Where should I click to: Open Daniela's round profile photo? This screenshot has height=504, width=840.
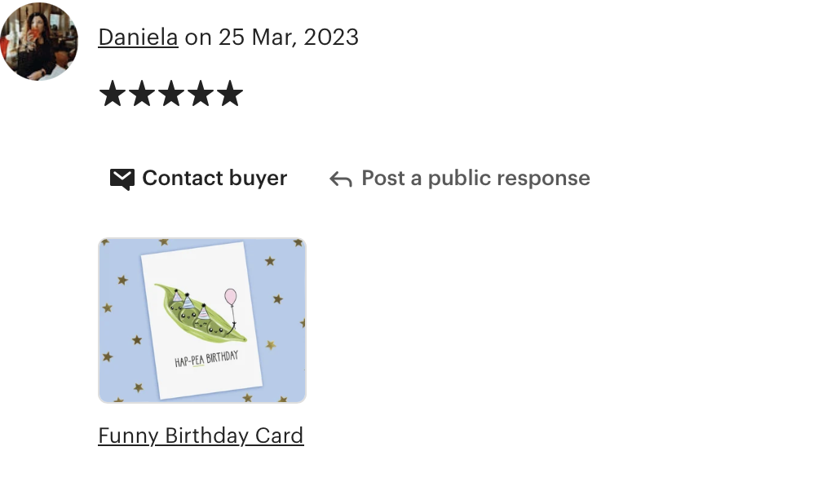(x=39, y=42)
